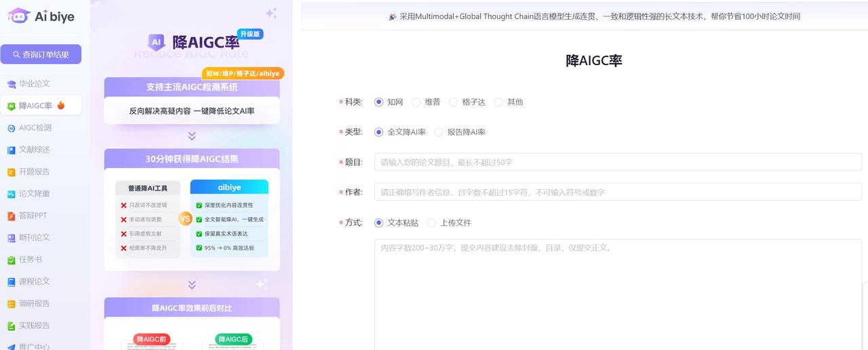Click the 论文降重 sidebar icon
Screen dimensions: 868x350
click(11, 194)
